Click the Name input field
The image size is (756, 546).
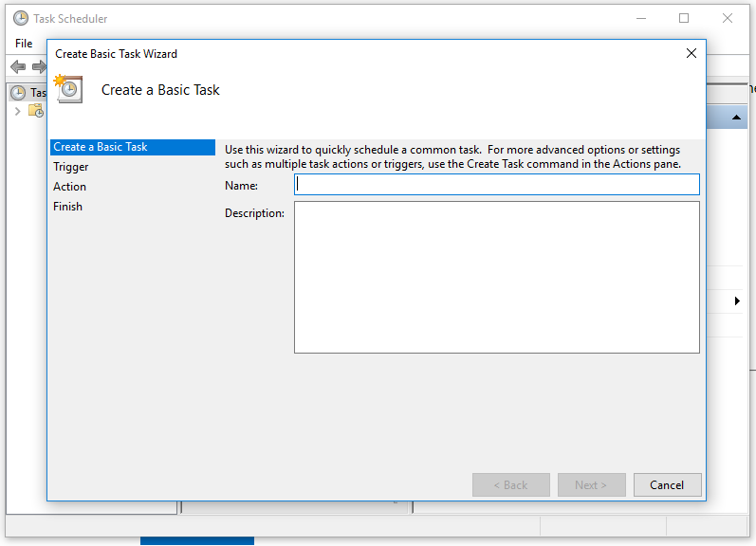(497, 185)
